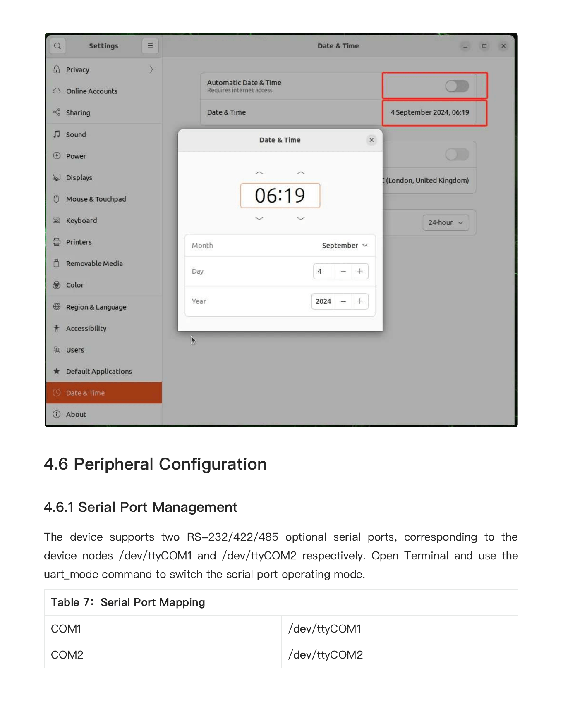Click the Day number input field
Image resolution: width=563 pixels, height=728 pixels.
[x=324, y=271]
